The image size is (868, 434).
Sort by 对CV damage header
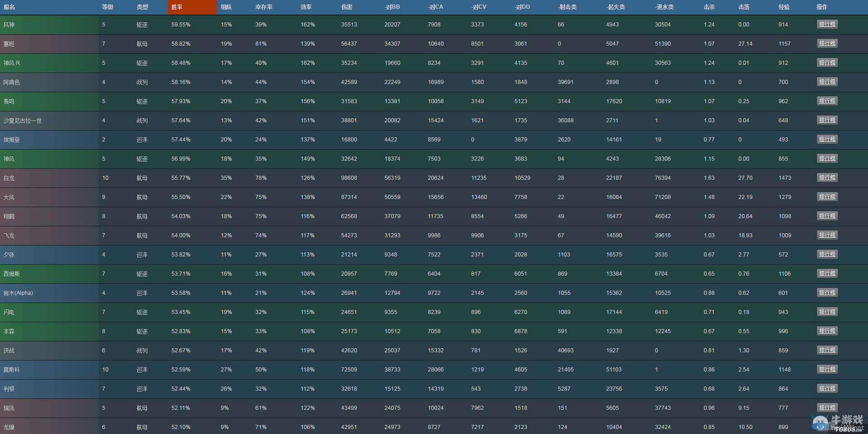[x=479, y=7]
